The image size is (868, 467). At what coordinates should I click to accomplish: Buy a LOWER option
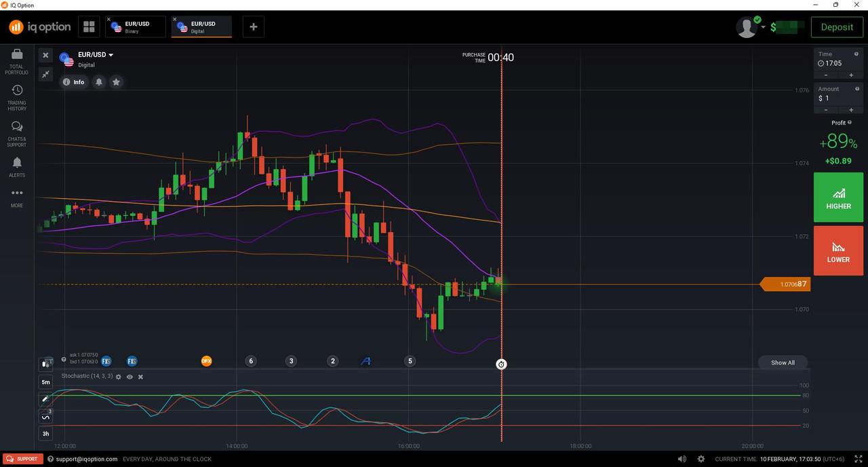pos(838,250)
